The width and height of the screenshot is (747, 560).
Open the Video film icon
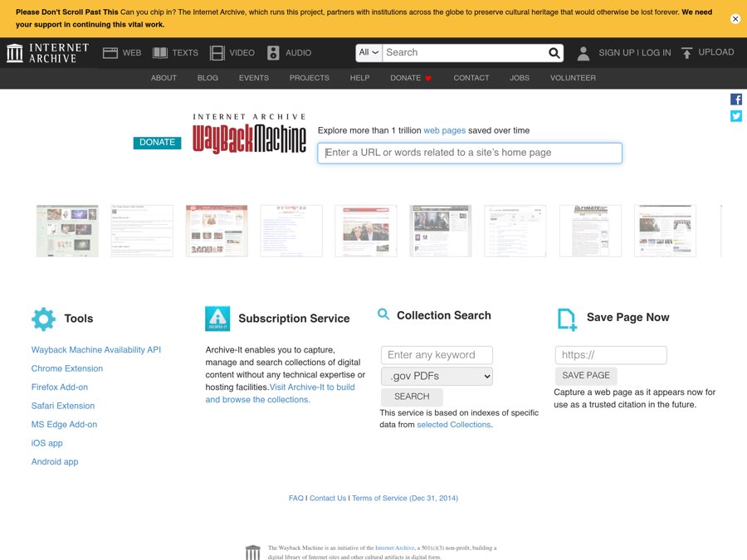[x=217, y=53]
